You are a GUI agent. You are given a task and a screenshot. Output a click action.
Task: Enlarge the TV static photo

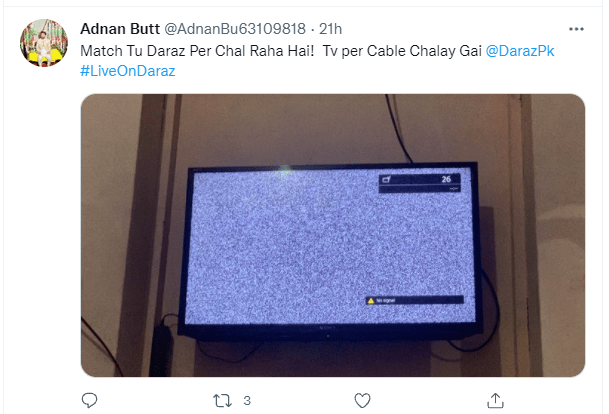(x=333, y=235)
